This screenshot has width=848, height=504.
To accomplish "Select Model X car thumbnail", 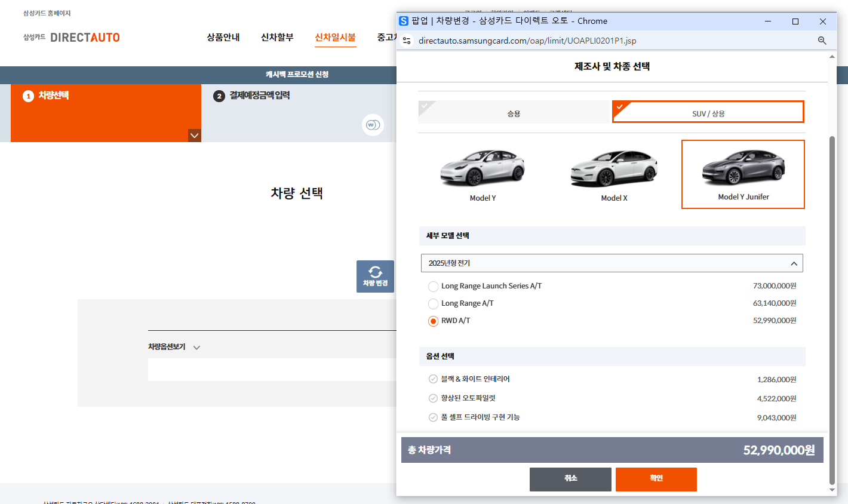I will click(614, 174).
